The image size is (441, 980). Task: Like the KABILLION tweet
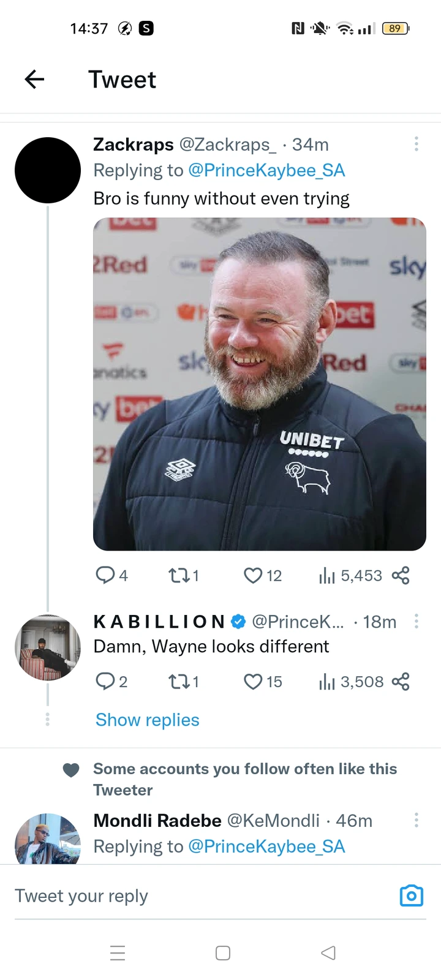(253, 681)
